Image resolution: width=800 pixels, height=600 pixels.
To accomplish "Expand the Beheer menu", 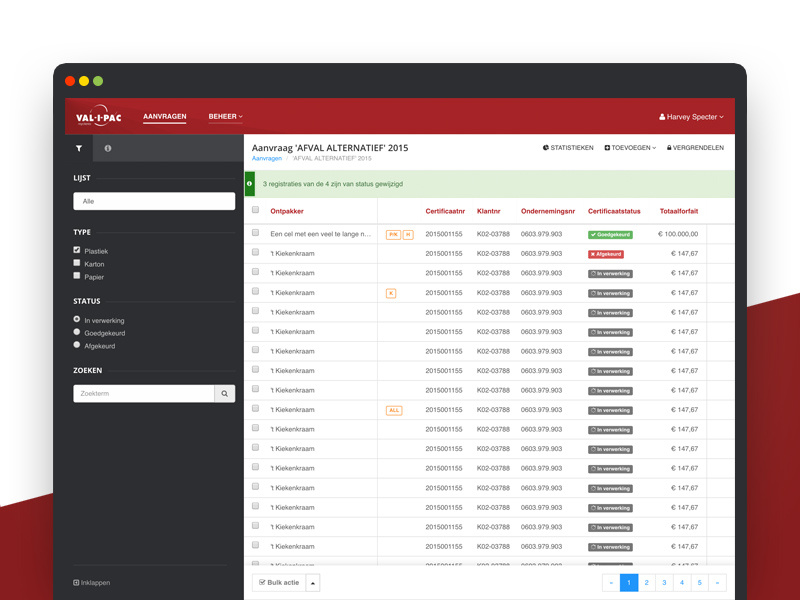I will 225,117.
